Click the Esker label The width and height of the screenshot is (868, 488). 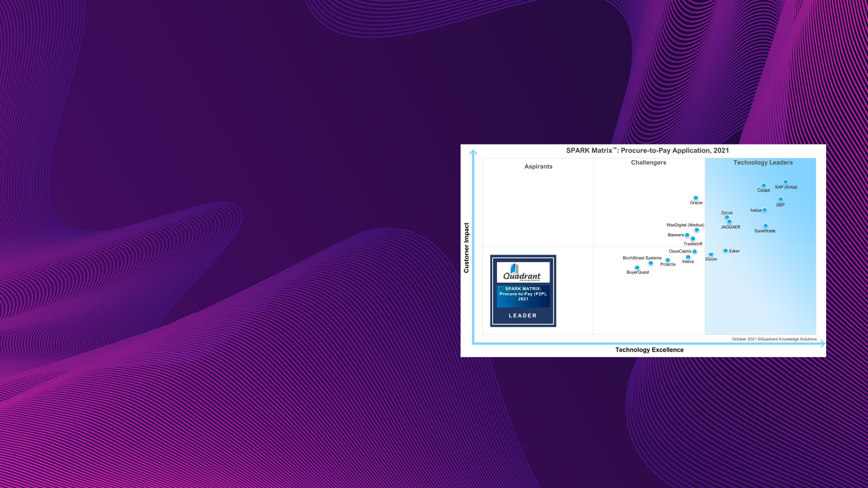pyautogui.click(x=735, y=251)
